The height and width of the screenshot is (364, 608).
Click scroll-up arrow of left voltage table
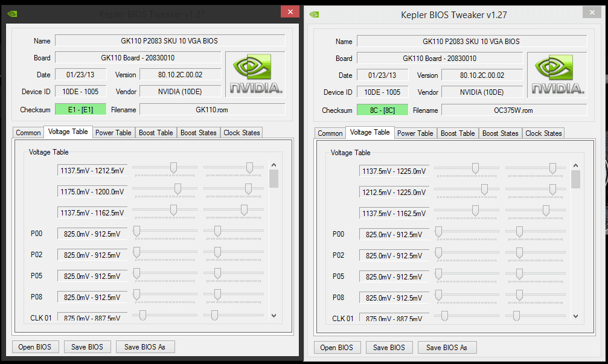click(x=274, y=165)
